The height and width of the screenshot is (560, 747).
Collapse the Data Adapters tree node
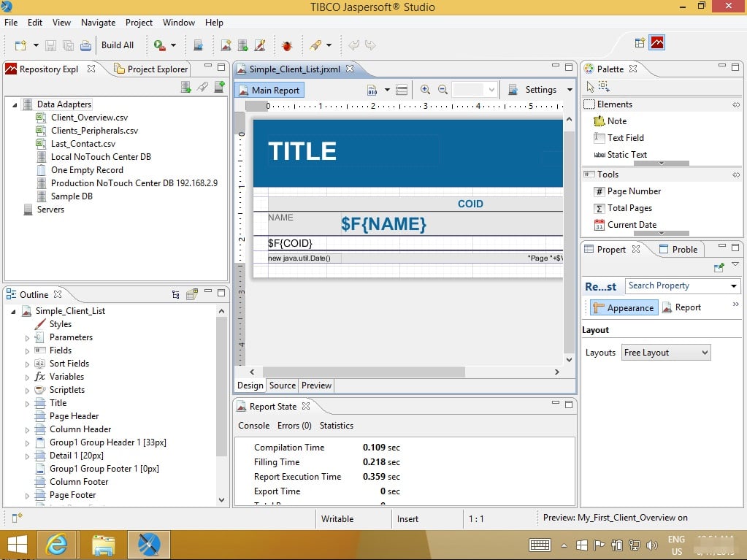point(15,105)
